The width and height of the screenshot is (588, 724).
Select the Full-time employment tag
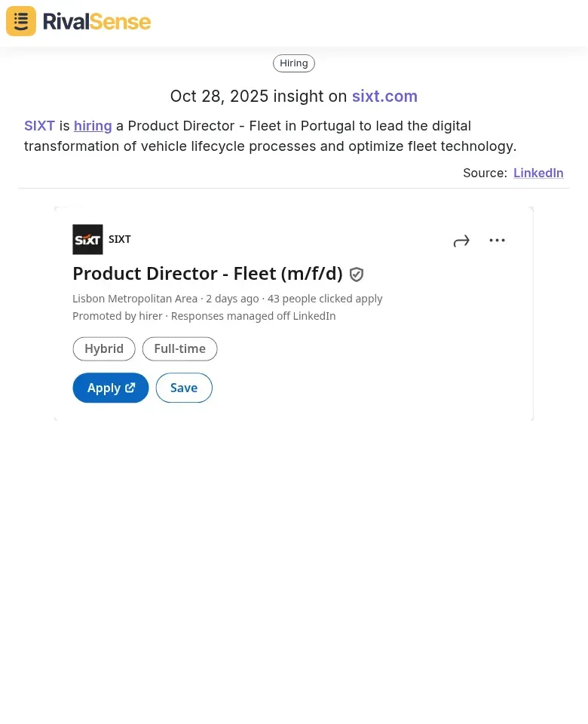tap(179, 348)
